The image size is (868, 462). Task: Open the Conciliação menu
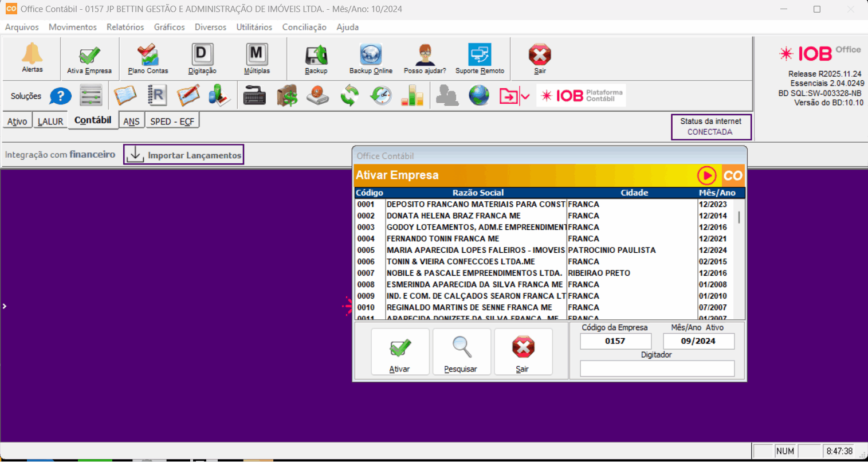click(x=304, y=27)
